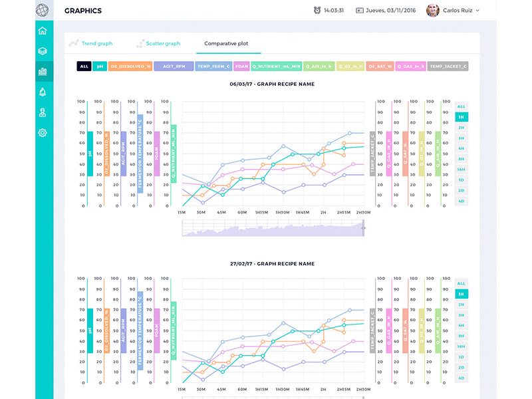Viewport: 532px width, 399px height.
Task: Toggle the pH variable filter tag
Action: [100, 66]
